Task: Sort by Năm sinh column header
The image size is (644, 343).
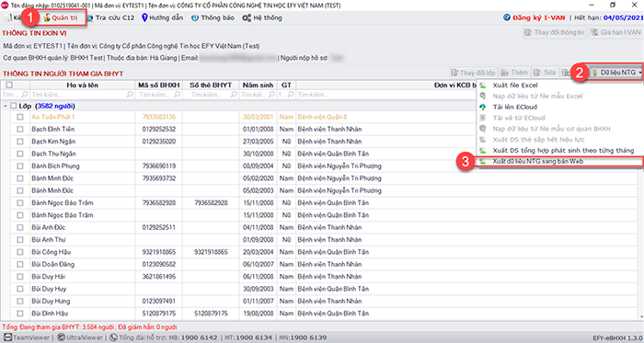Action: [258, 86]
